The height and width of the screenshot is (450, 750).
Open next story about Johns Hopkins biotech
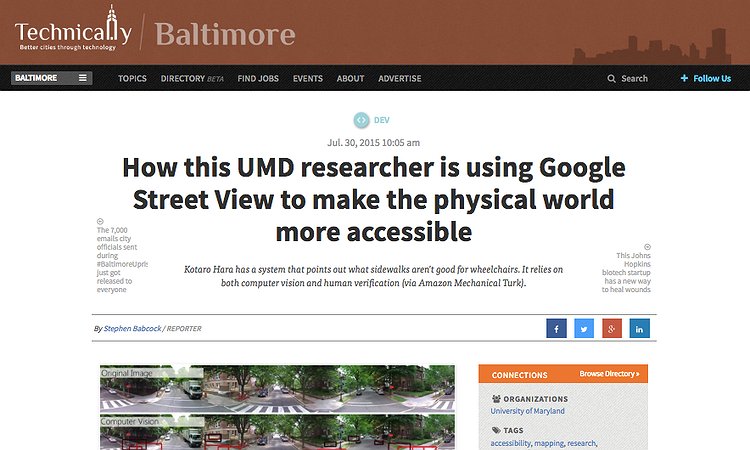[626, 272]
